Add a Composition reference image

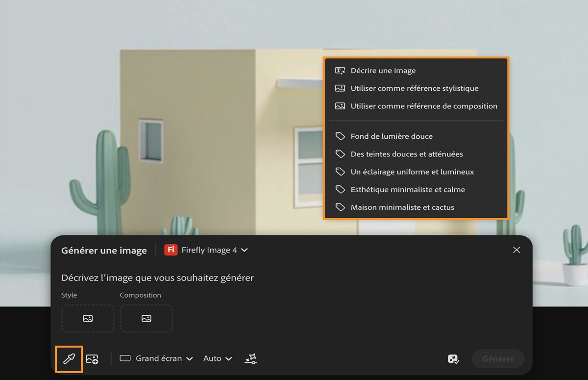[146, 318]
